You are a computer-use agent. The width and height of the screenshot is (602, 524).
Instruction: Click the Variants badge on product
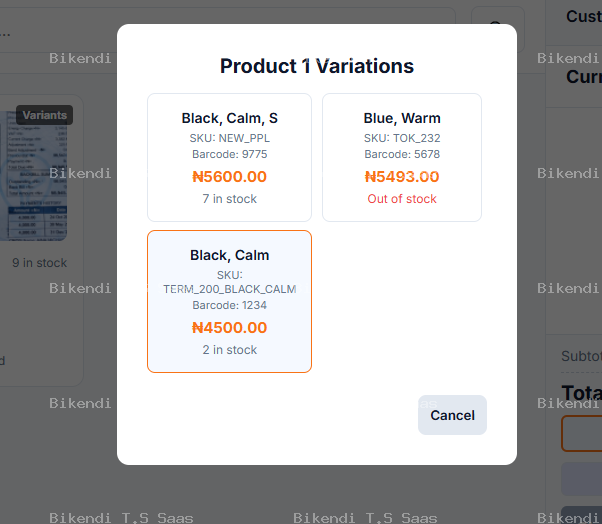point(45,115)
